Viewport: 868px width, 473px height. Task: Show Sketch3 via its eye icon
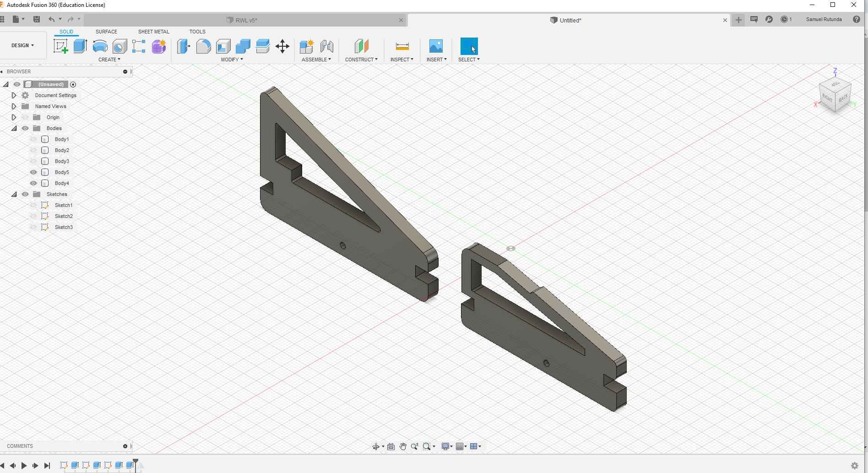tap(33, 227)
